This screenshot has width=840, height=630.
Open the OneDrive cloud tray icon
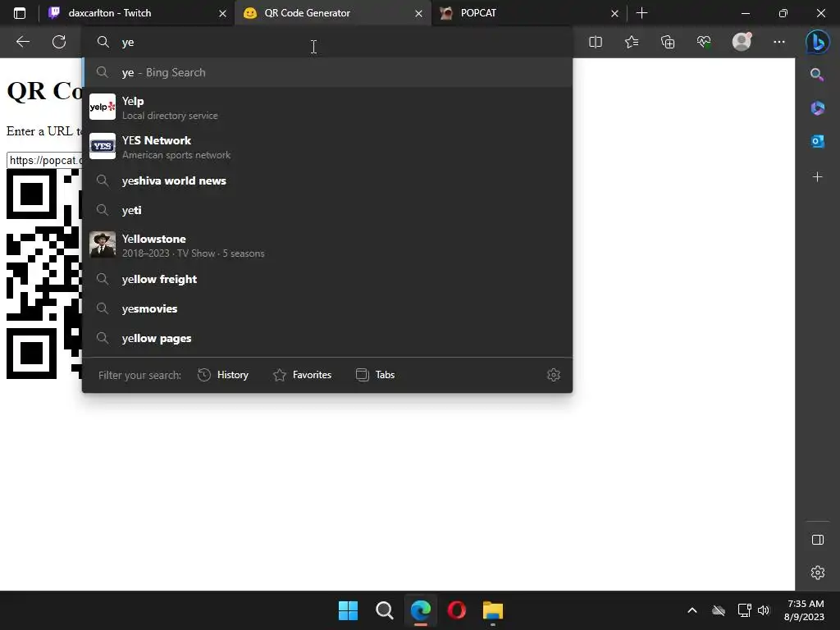coord(719,610)
